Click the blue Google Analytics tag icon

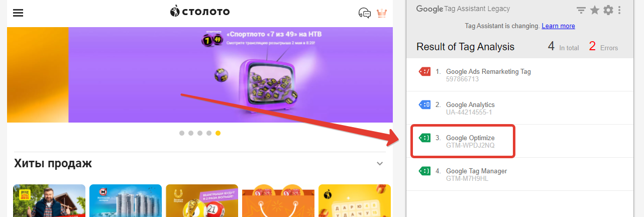pyautogui.click(x=424, y=105)
